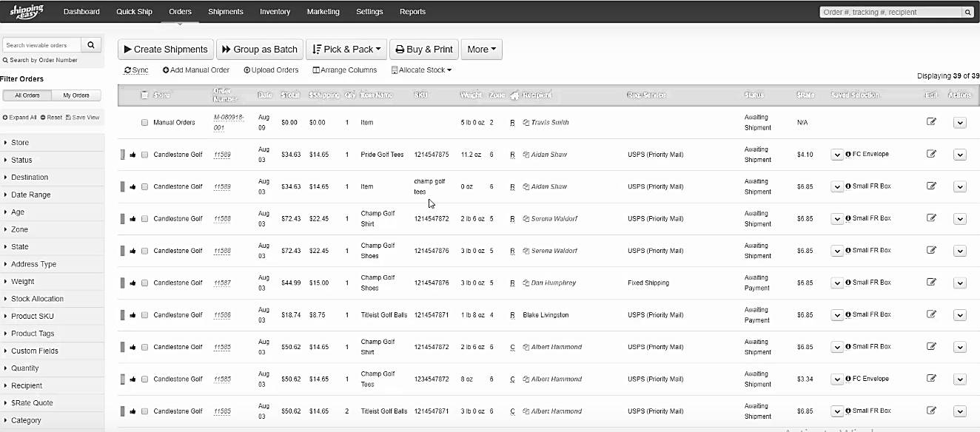This screenshot has height=432, width=980.
Task: Open the Pick & Pack dropdown
Action: tap(346, 50)
